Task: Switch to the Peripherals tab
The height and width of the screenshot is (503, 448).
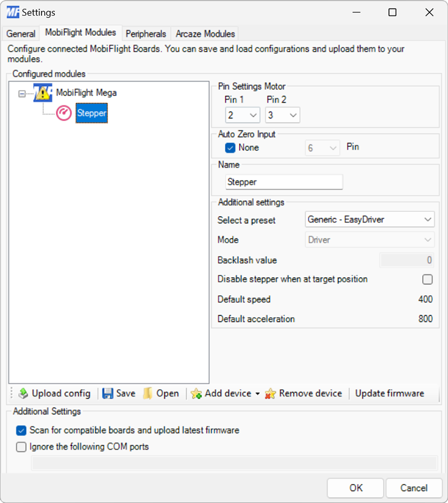Action: [x=146, y=34]
